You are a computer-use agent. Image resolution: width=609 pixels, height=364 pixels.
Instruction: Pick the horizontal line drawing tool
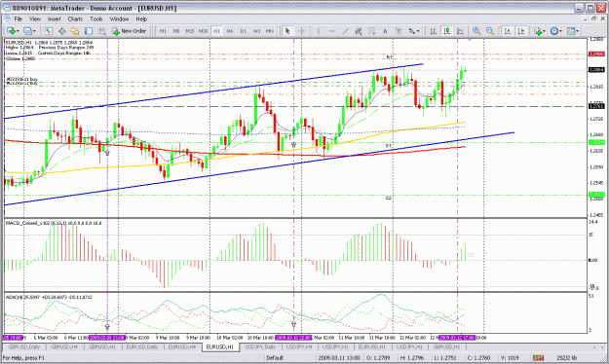click(x=331, y=30)
